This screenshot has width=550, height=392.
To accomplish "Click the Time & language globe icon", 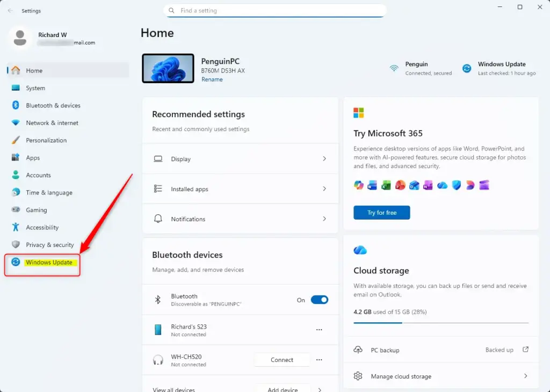I will [16, 192].
